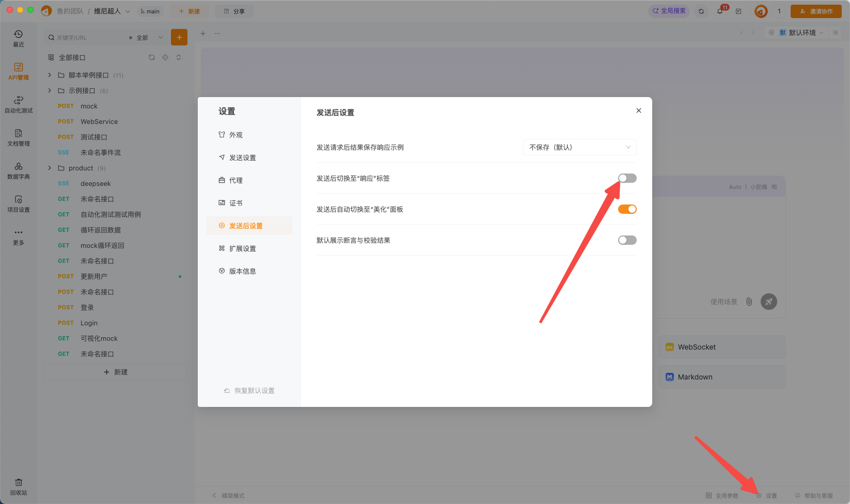The image size is (850, 504).
Task: Select the POST Login endpoint
Action: (89, 323)
